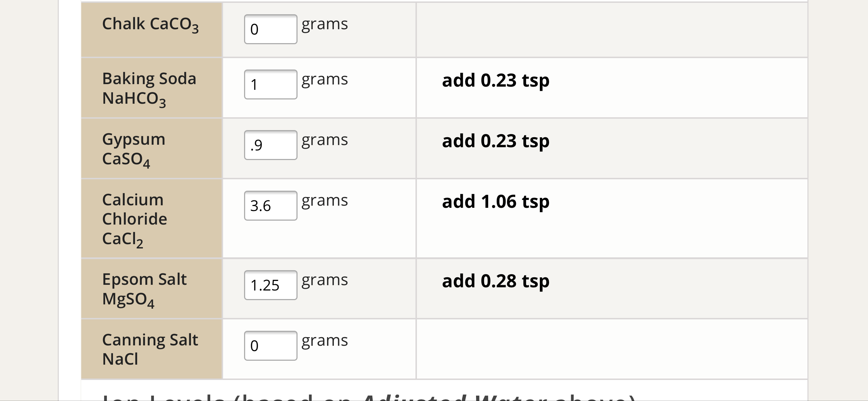Screen dimensions: 868x401
Task: Click the Baking Soda NaHCO3 row label
Action: click(x=149, y=89)
